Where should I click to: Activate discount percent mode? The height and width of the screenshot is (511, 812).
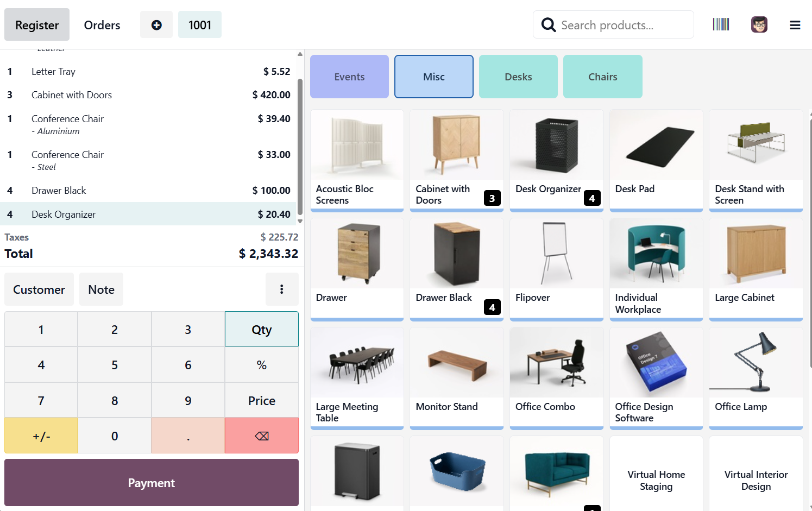pyautogui.click(x=261, y=365)
